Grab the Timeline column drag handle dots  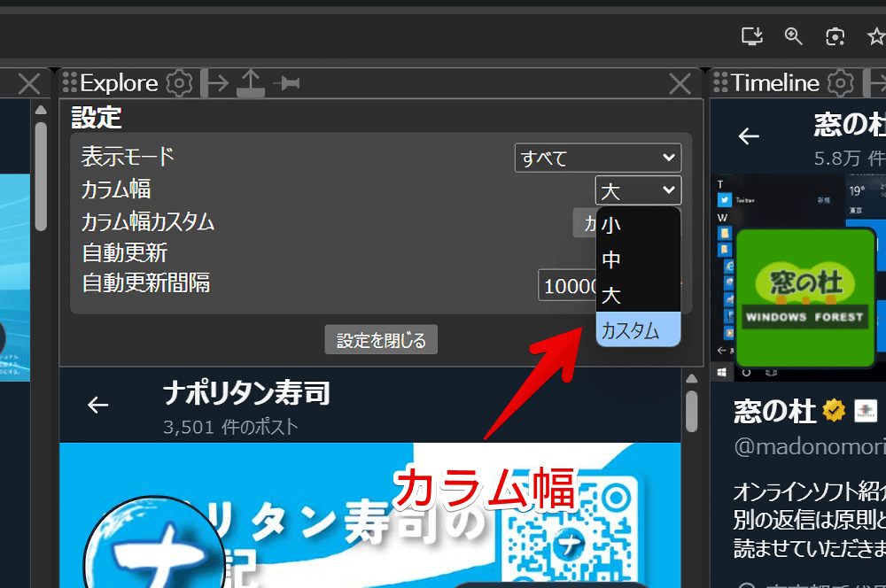pos(720,82)
